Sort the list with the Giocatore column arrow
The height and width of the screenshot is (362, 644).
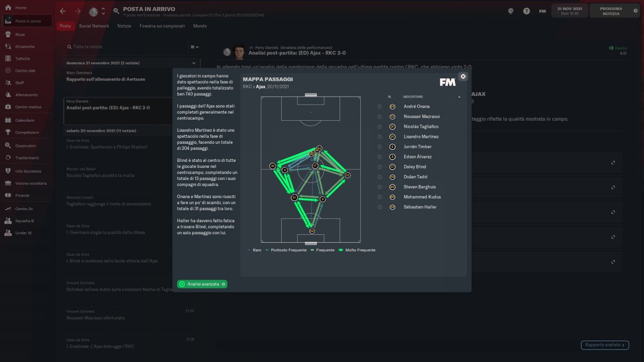pos(459,97)
